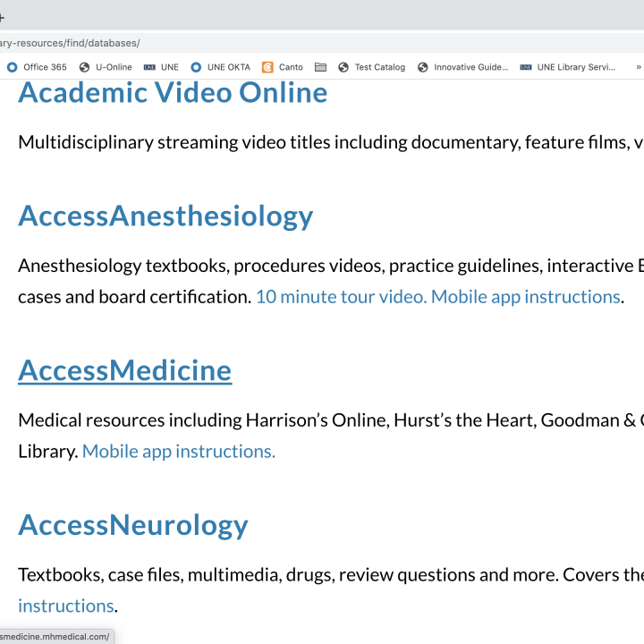Open the Test Catalog bookmark
Viewport: 644px width, 644px height.
point(372,67)
